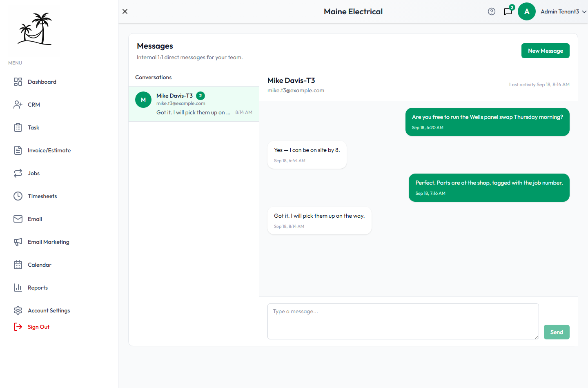Open the Timesheets menu label
This screenshot has width=588, height=388.
[42, 196]
